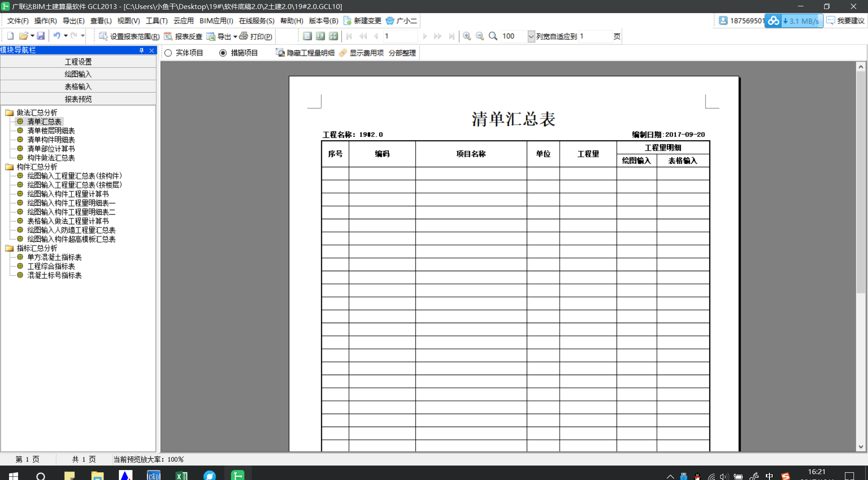This screenshot has width=868, height=480.
Task: Click 设置报表范围(R) button
Action: 129,36
